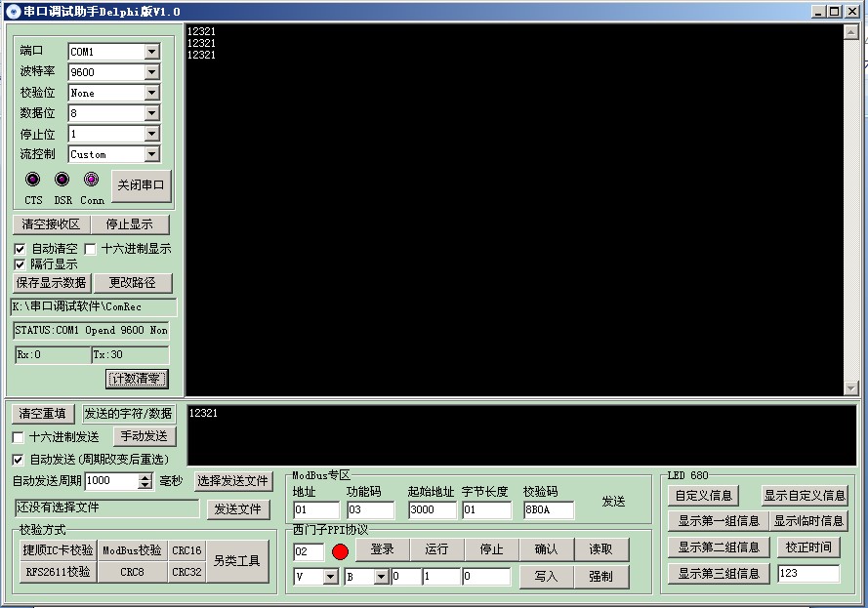Click 写入 button
The height and width of the screenshot is (608, 868).
(547, 577)
